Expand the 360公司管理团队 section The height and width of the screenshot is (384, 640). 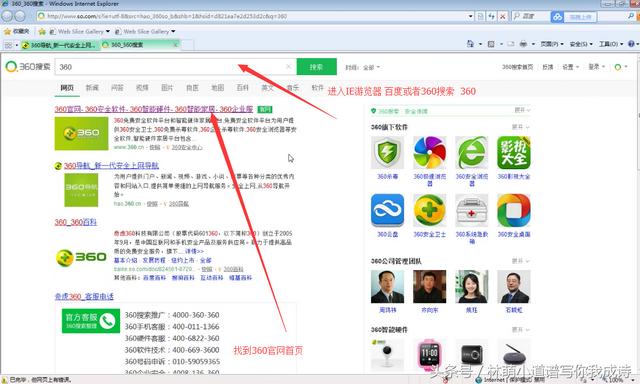point(521,261)
